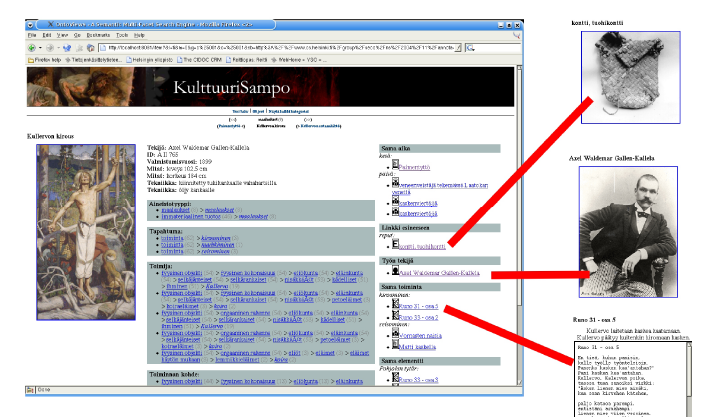Open The CIDOC CRM bookmark
The image size is (722, 417).
(199, 60)
